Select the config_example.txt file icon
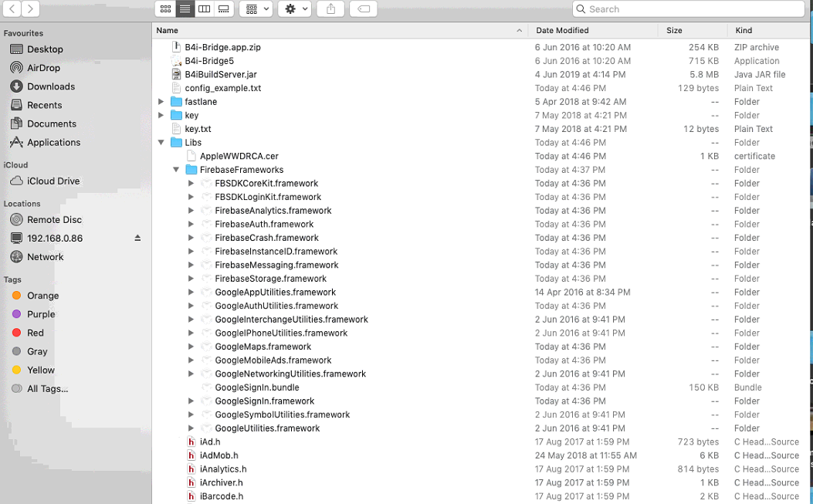 click(176, 88)
